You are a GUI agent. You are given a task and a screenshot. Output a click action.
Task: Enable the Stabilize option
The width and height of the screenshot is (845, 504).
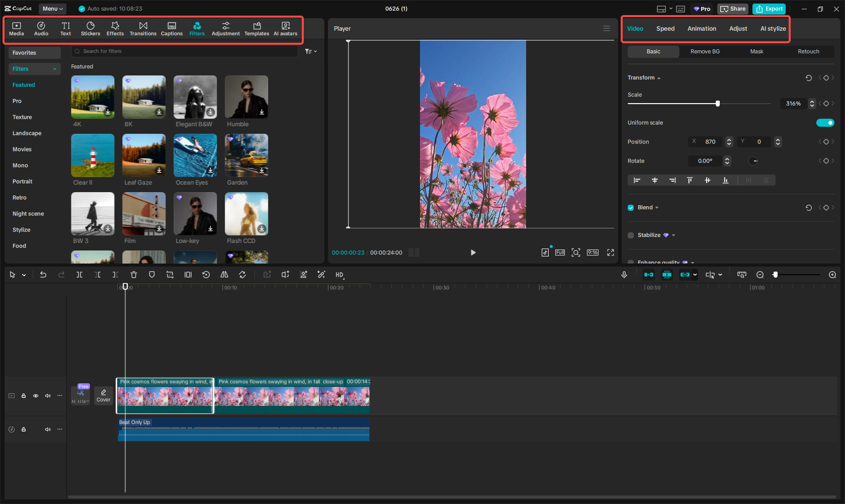pyautogui.click(x=630, y=235)
